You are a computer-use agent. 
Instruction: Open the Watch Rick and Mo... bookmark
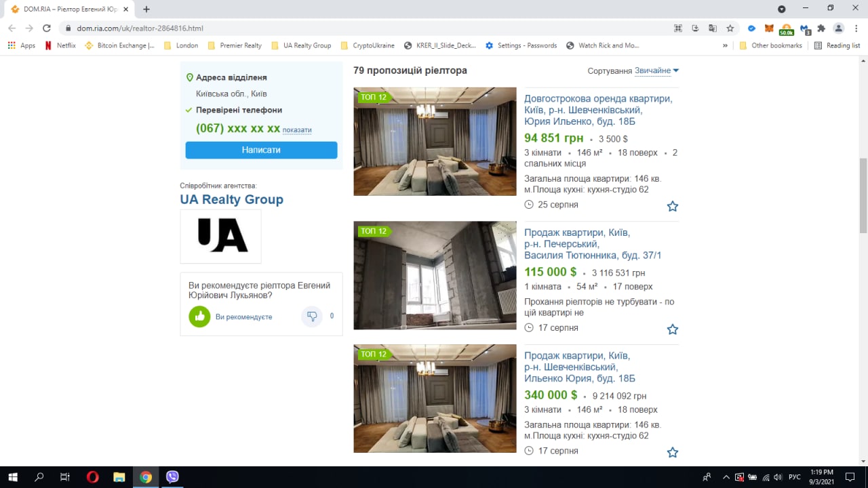(602, 45)
